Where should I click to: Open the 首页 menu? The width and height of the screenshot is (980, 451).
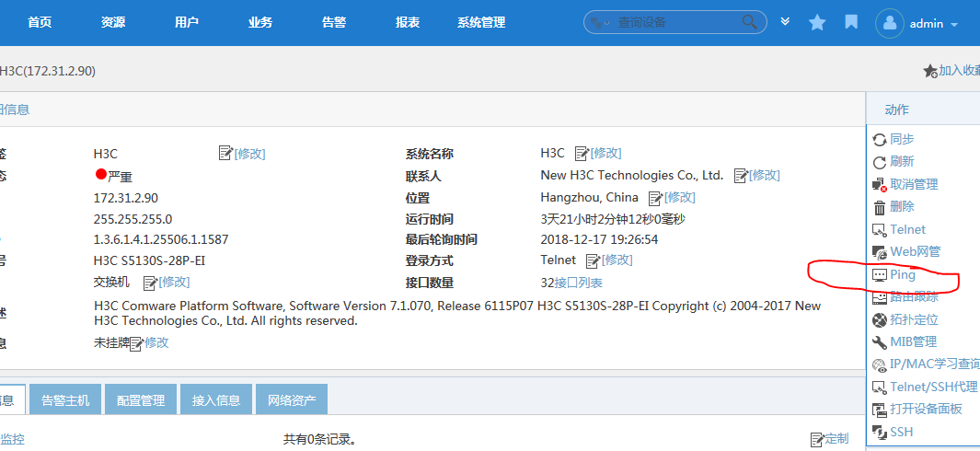pyautogui.click(x=40, y=22)
